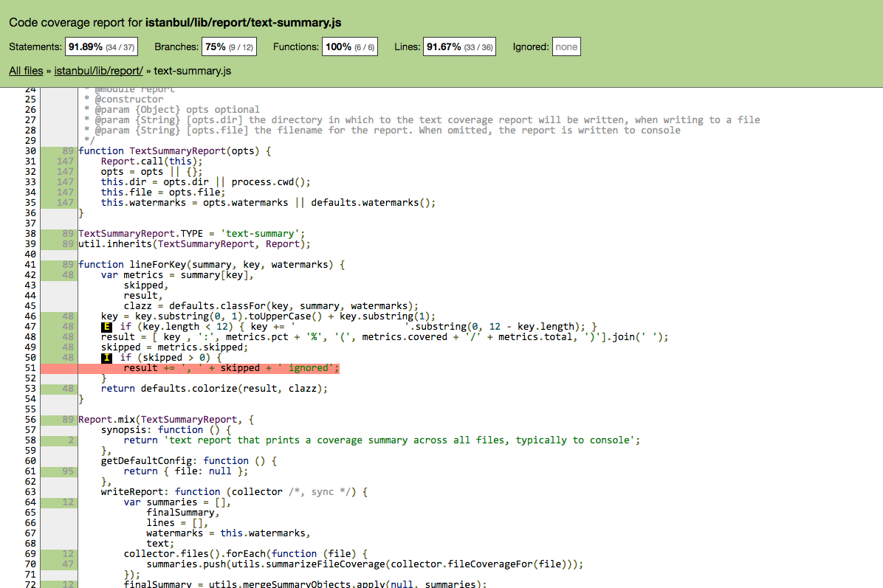Click line number 30 in the gutter

[30, 151]
